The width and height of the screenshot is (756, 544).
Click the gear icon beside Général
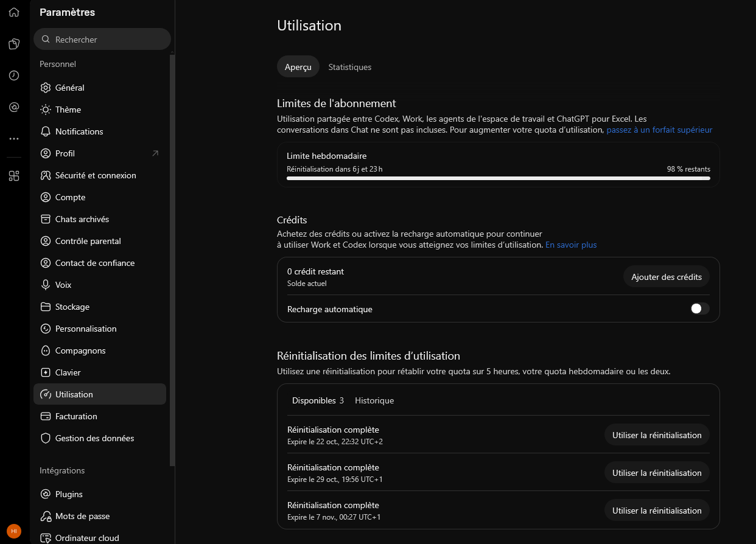(x=46, y=88)
